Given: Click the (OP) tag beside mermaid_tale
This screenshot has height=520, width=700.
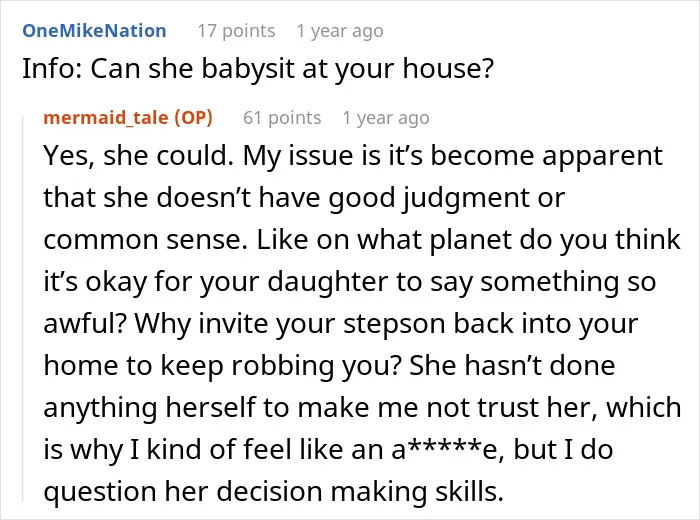Looking at the screenshot, I should (x=193, y=118).
